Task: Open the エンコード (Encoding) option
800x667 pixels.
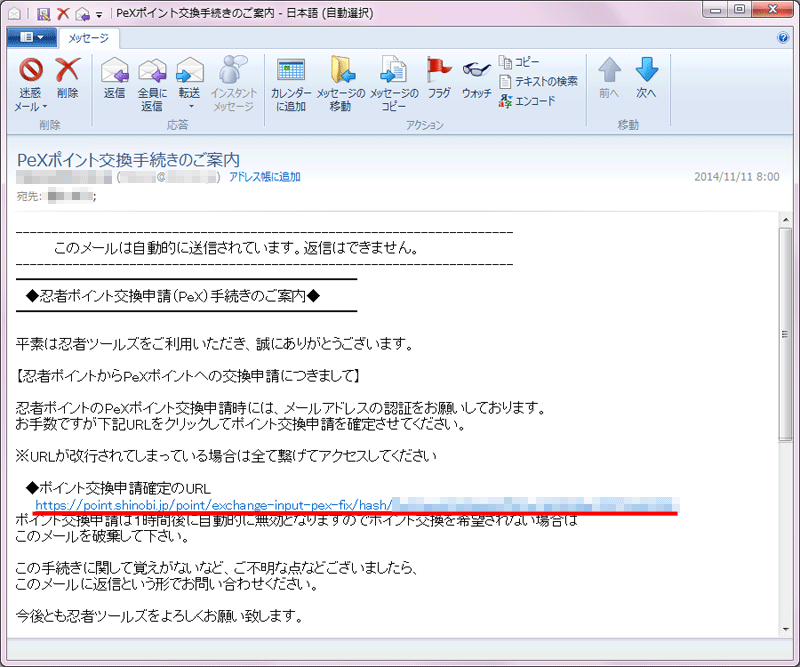Action: click(527, 101)
